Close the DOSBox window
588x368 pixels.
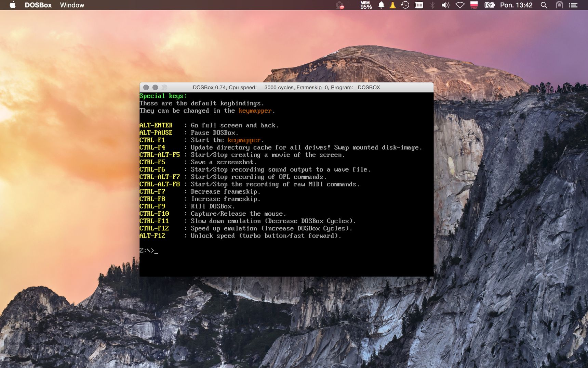tap(146, 87)
